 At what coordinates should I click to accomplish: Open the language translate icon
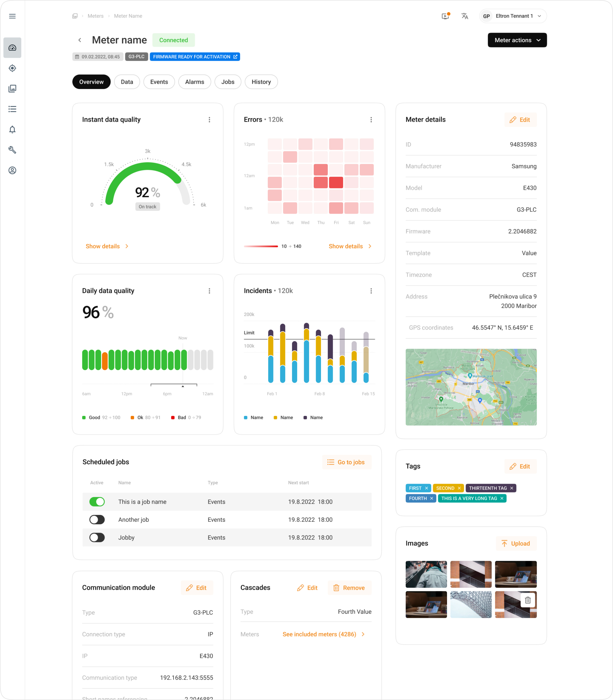point(465,16)
